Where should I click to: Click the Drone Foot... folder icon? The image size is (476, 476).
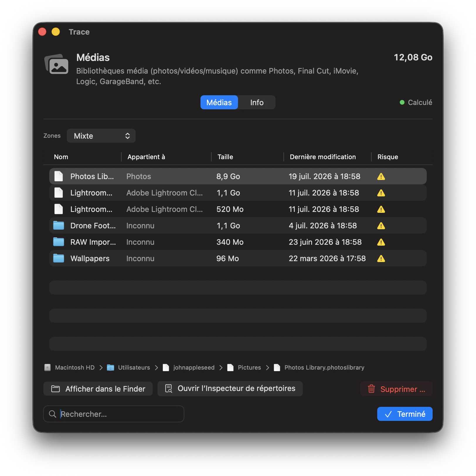(x=59, y=225)
